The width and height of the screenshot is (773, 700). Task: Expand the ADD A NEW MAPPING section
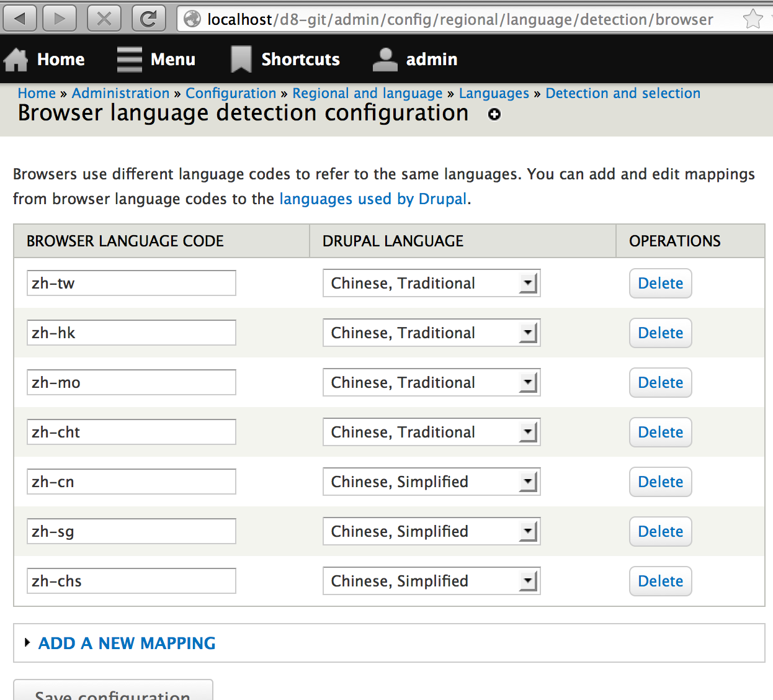[x=127, y=643]
